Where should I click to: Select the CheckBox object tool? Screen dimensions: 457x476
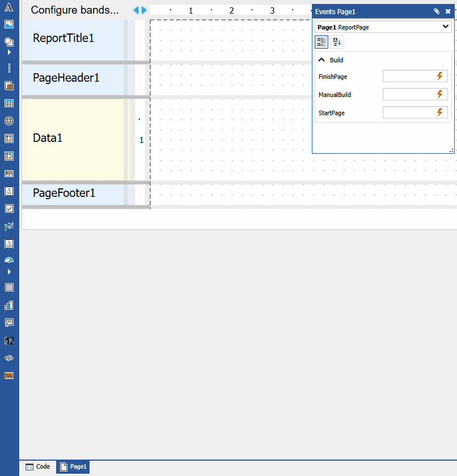(x=9, y=208)
